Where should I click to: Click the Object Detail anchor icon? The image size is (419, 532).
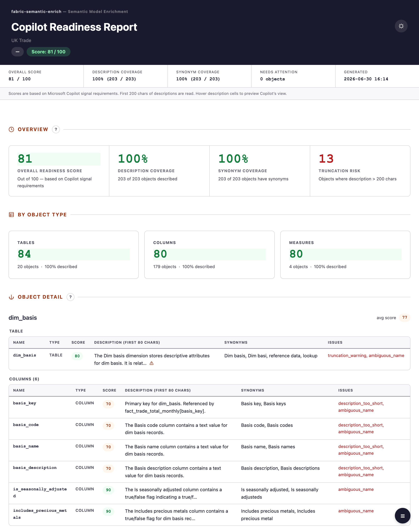(x=11, y=297)
